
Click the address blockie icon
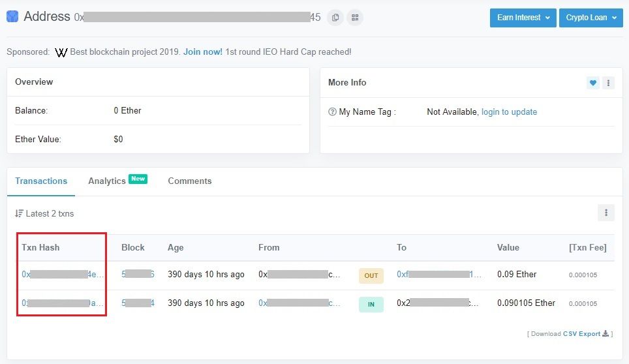pos(12,17)
